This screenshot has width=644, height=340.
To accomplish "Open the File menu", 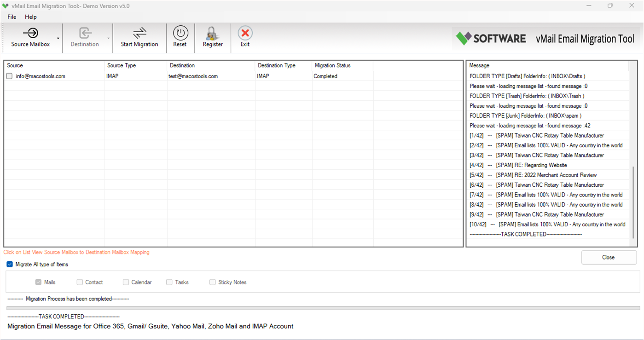I will click(11, 17).
